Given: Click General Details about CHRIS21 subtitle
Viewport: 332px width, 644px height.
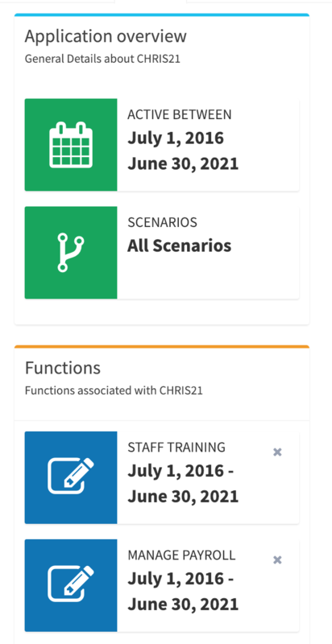Looking at the screenshot, I should tap(102, 59).
